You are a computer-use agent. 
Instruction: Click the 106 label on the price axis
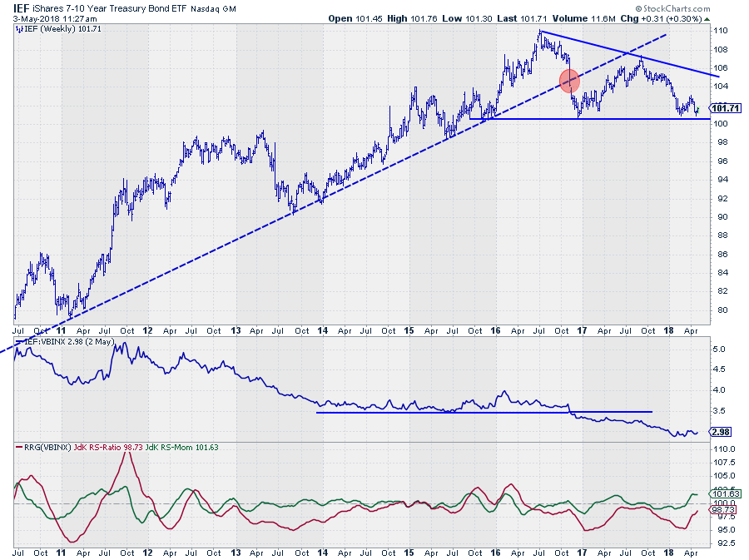tap(721, 67)
